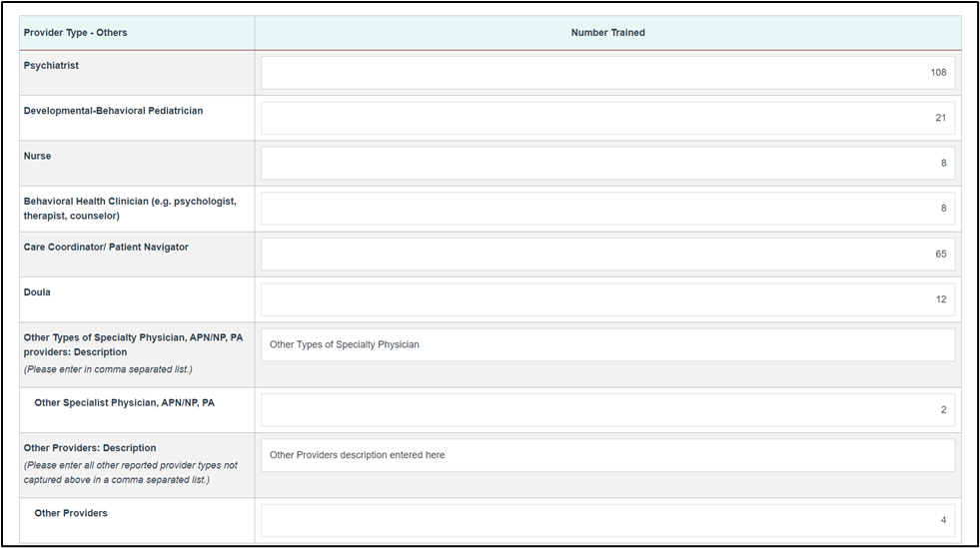Viewport: 980px width, 548px height.
Task: Select the Other Specialist Physician, APN/NP, PA number field
Action: tap(607, 410)
